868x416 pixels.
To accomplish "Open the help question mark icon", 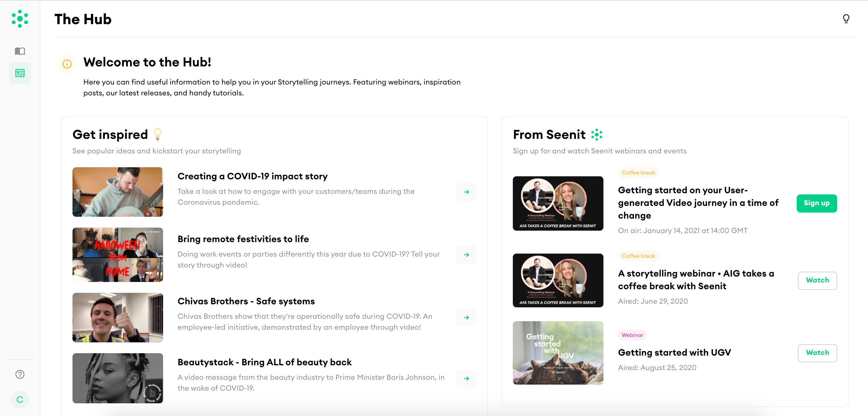I will pyautogui.click(x=20, y=374).
